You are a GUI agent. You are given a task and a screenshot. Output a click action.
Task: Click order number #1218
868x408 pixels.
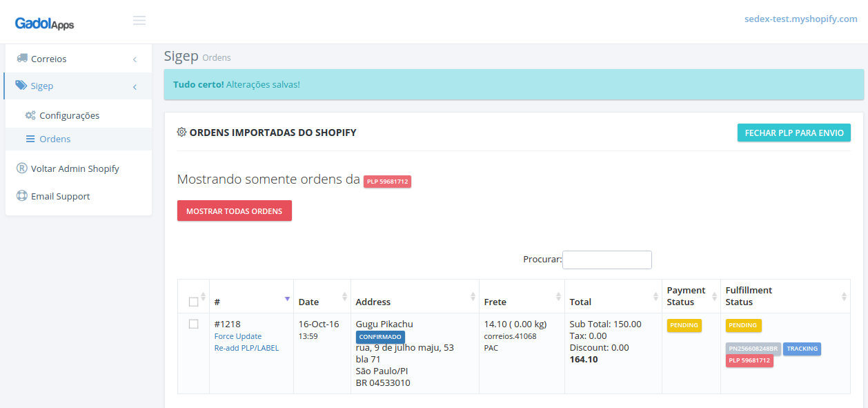[x=227, y=324]
